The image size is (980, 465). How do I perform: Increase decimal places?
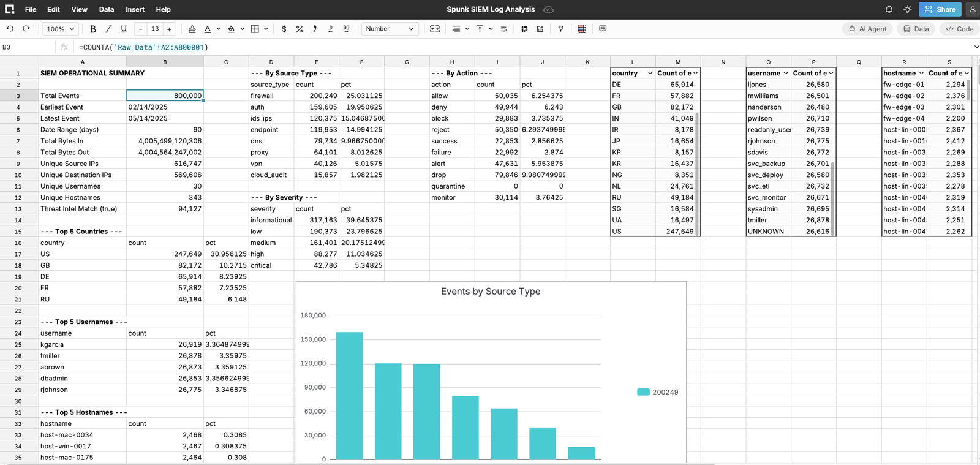pyautogui.click(x=346, y=29)
